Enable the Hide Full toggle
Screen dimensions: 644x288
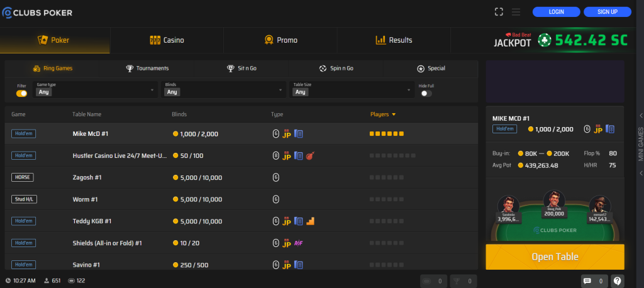tap(426, 93)
